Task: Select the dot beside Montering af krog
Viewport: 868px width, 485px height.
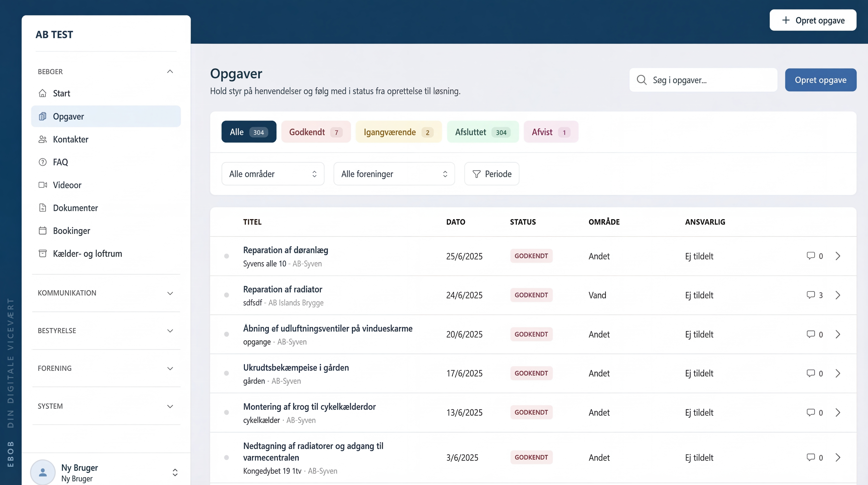Action: (227, 412)
